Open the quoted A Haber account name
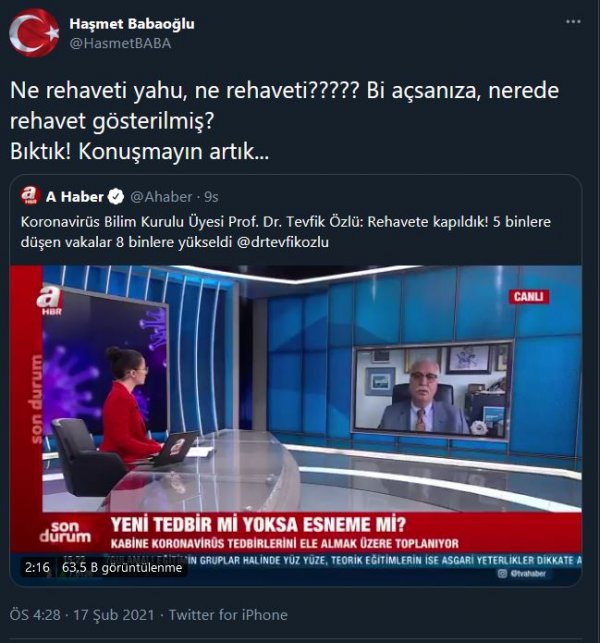Image resolution: width=600 pixels, height=643 pixels. click(75, 197)
